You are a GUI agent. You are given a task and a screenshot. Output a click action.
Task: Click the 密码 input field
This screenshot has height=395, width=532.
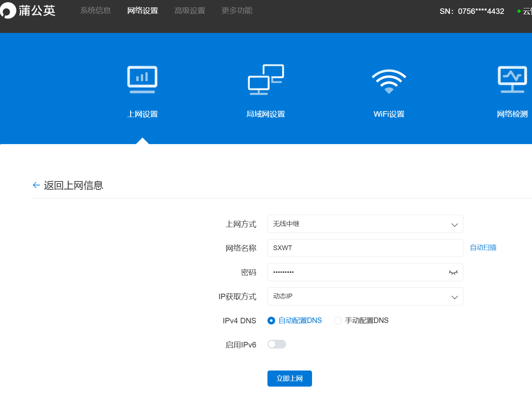[x=365, y=272]
